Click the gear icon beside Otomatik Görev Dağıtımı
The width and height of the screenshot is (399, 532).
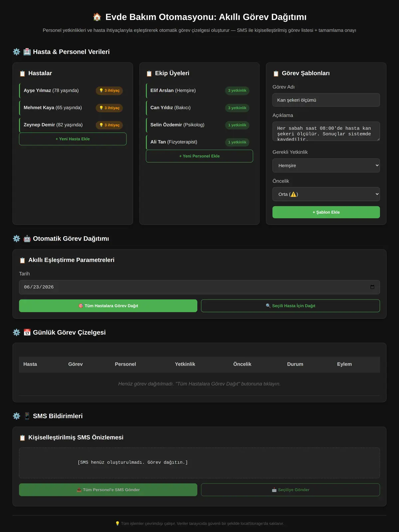coord(16,239)
